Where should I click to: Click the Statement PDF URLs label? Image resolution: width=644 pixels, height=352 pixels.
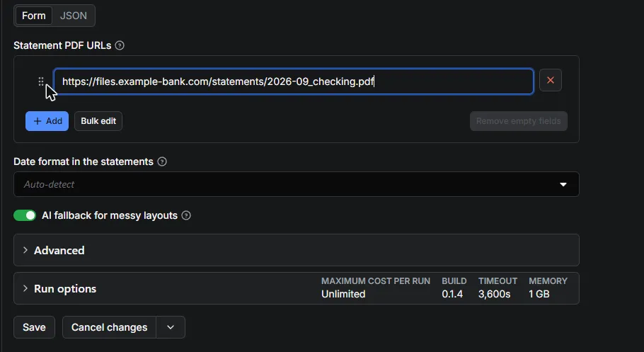tap(62, 45)
